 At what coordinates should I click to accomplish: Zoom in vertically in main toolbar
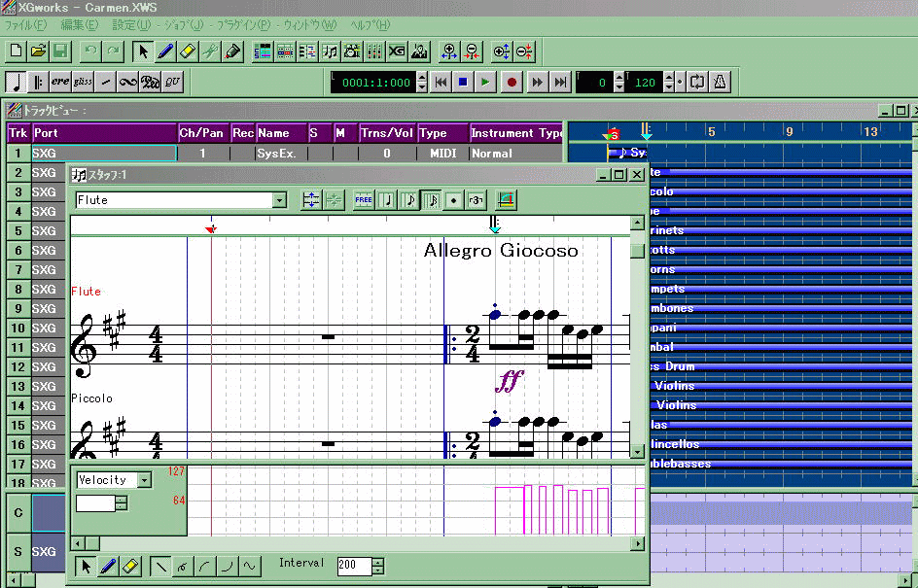pos(502,52)
